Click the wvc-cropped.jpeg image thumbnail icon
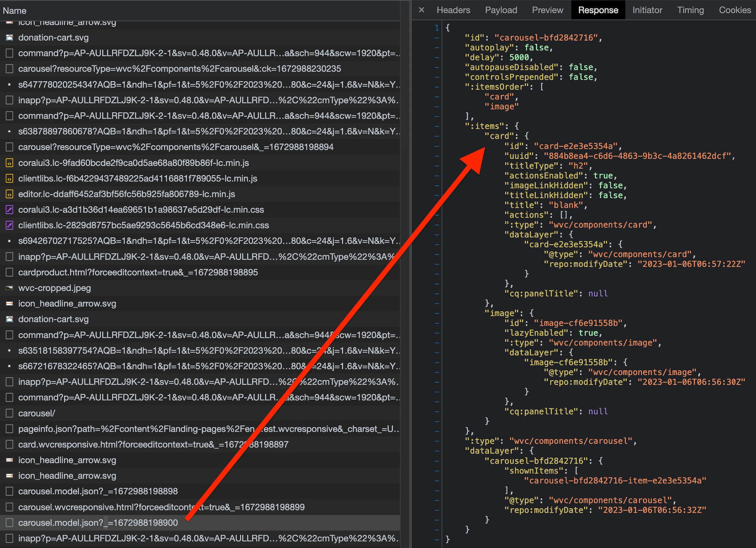This screenshot has height=548, width=756. [x=10, y=288]
